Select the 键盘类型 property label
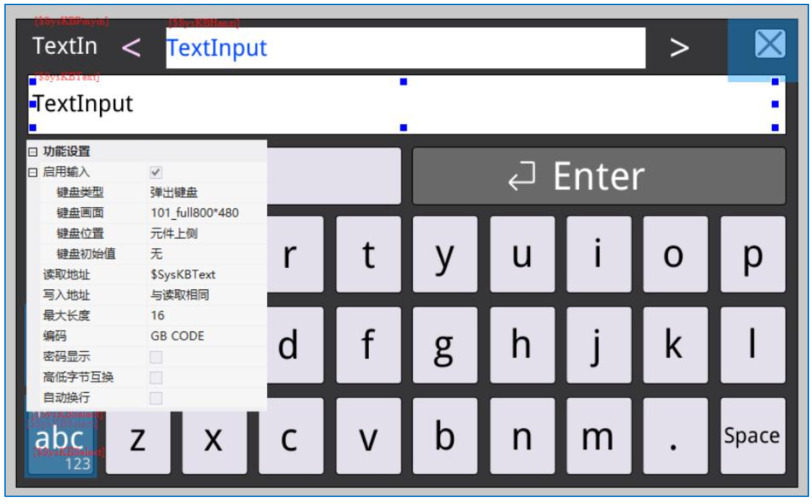The image size is (812, 504). point(80,192)
